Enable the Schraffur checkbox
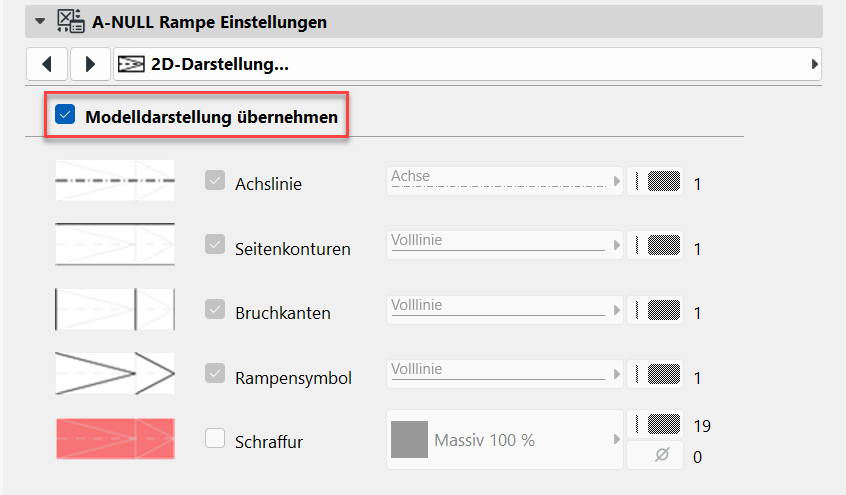Viewport: 846px width, 495px height. point(214,437)
